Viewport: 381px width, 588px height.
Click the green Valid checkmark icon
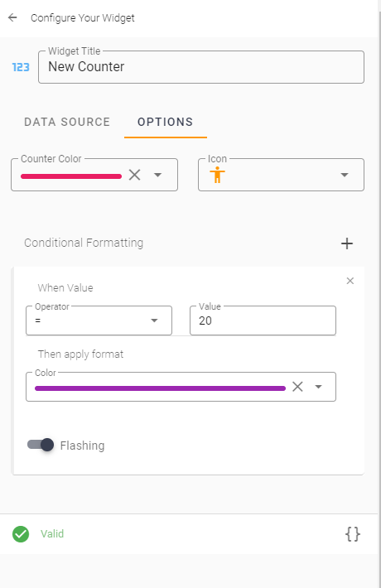(x=21, y=534)
